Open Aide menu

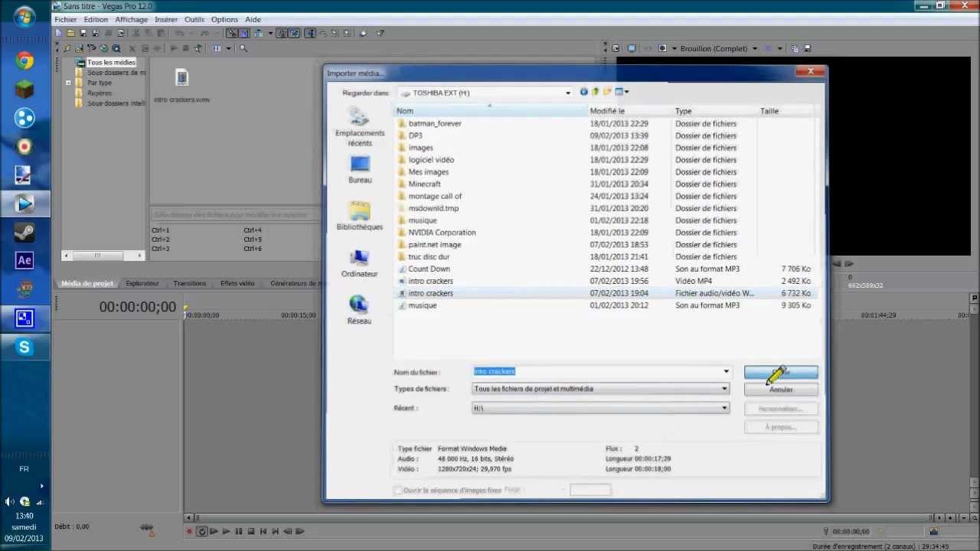pos(253,19)
